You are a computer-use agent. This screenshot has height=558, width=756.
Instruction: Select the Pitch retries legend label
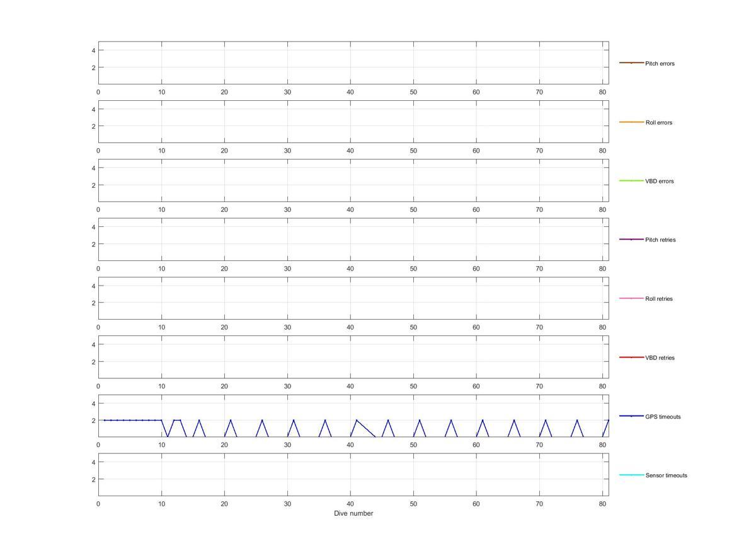(660, 240)
